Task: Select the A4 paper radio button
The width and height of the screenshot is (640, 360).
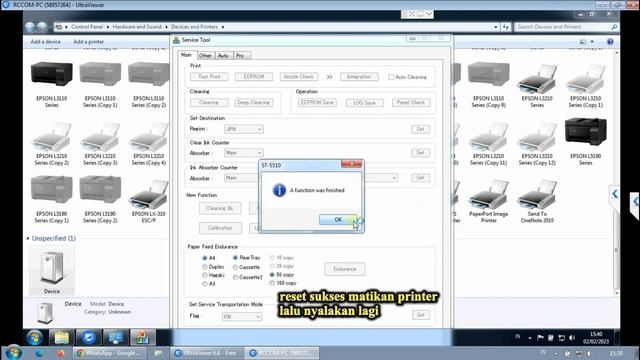Action: pyautogui.click(x=205, y=258)
